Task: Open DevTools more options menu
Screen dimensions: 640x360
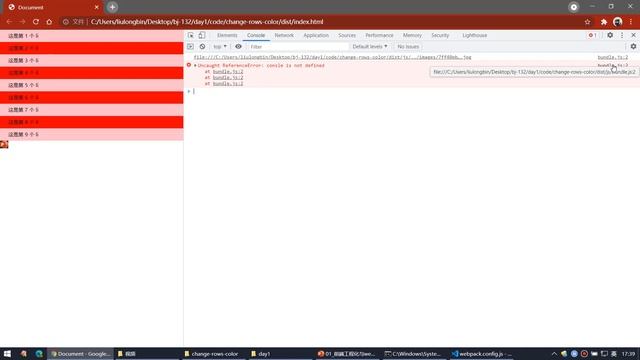Action: click(622, 36)
